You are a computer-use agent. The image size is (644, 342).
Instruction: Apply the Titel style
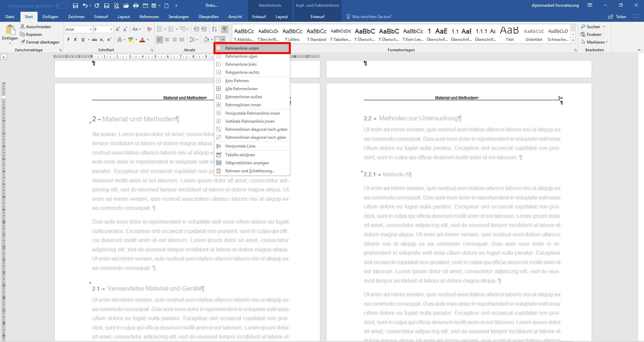509,34
